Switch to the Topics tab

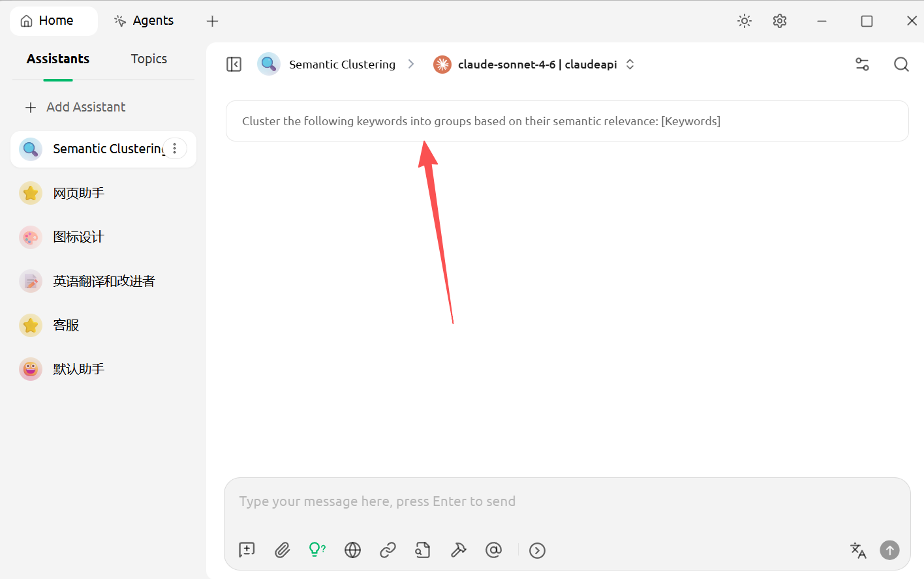(x=149, y=59)
